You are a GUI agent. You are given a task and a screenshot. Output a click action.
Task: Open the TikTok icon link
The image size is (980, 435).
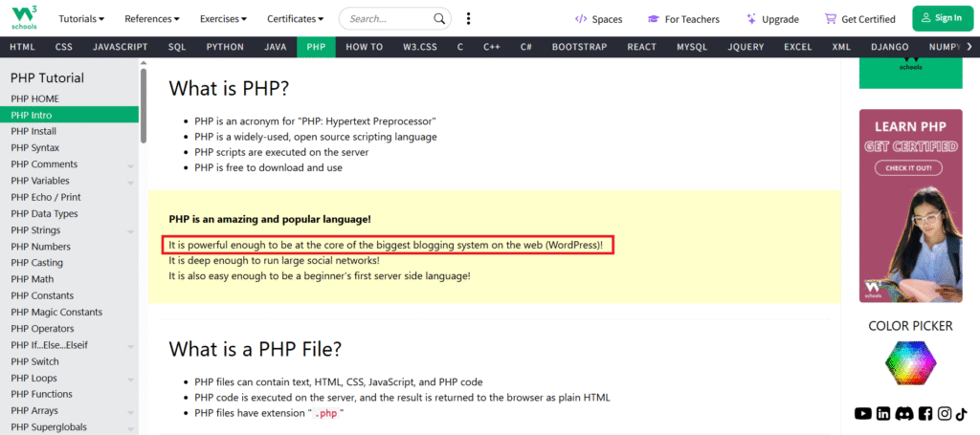point(961,413)
